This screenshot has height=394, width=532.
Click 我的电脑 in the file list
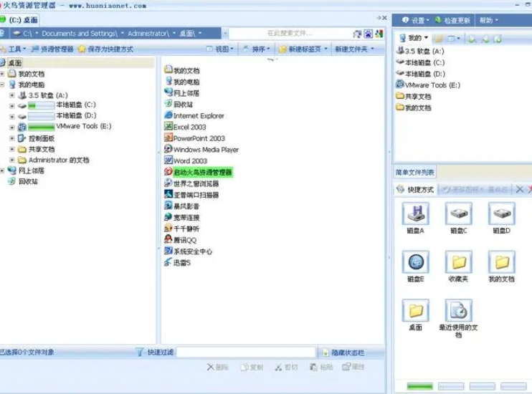(186, 82)
